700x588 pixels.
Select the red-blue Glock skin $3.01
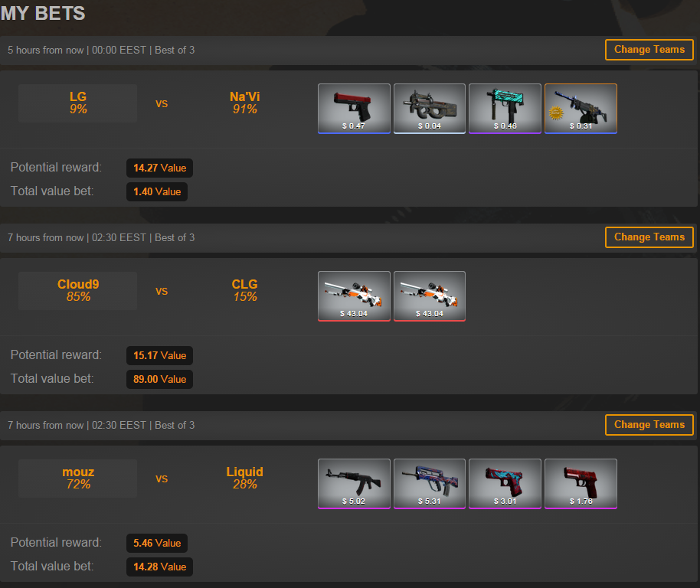tap(505, 484)
